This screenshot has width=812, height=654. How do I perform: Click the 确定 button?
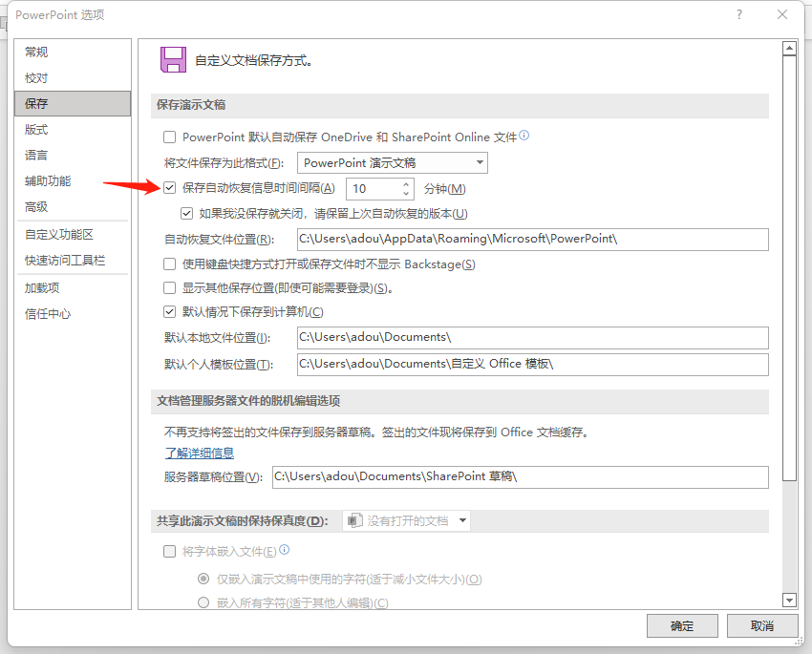(682, 626)
